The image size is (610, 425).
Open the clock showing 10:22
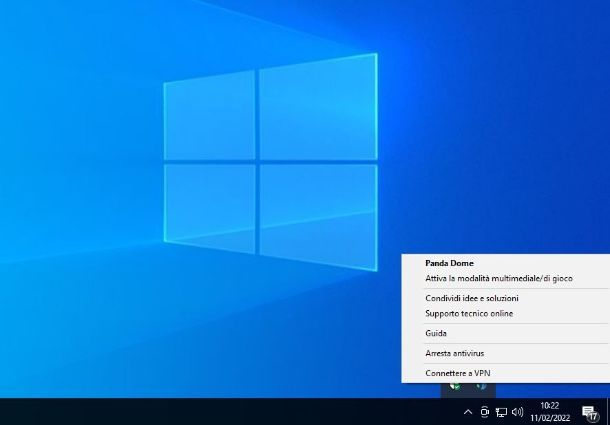[x=550, y=412]
